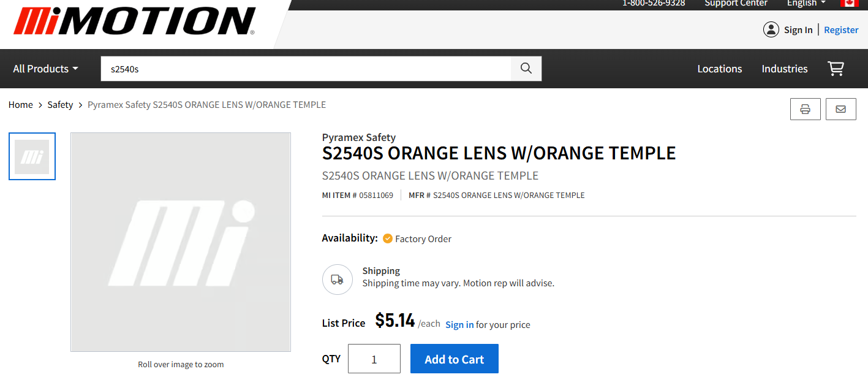
Task: Click the Canadian flag icon
Action: coord(850,4)
